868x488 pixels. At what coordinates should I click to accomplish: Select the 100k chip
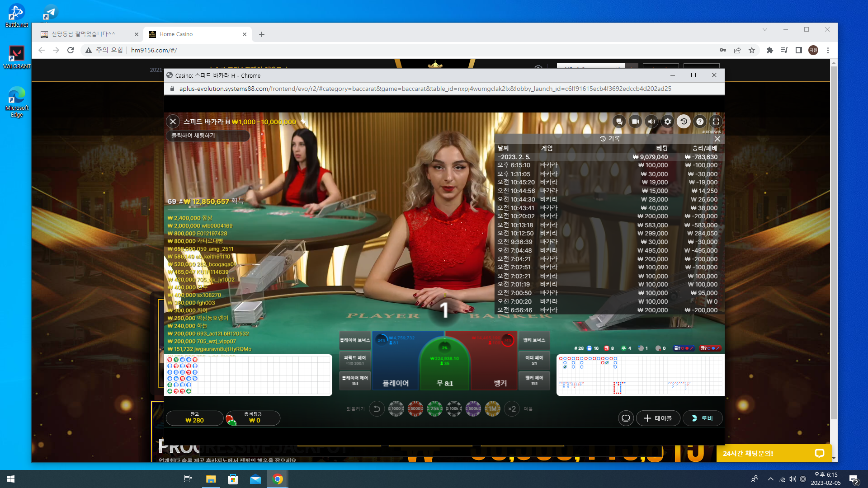[454, 408]
